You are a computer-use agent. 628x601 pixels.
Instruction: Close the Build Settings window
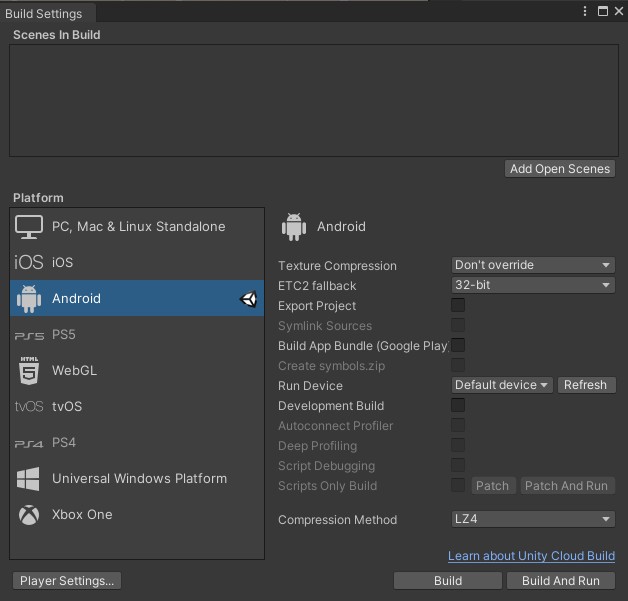coord(619,11)
